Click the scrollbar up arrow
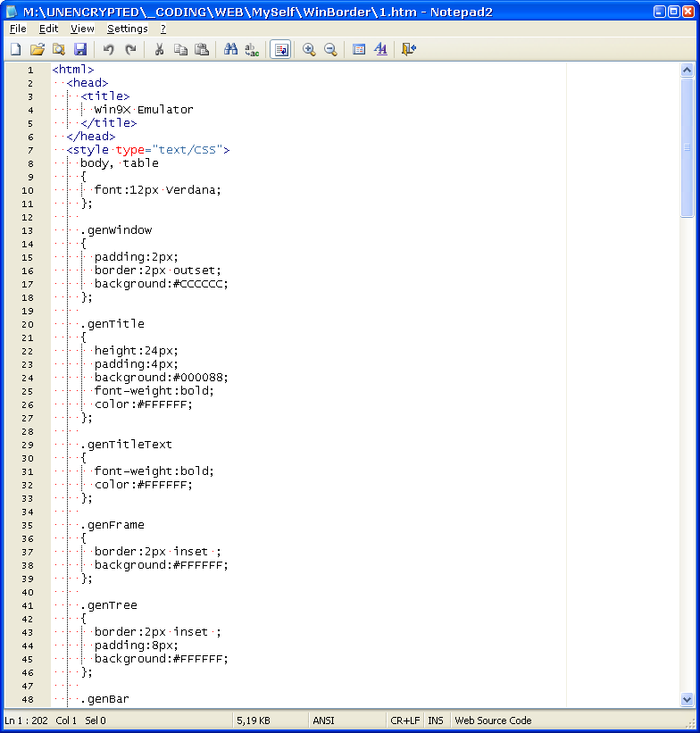Viewport: 700px width, 733px height. pos(687,71)
